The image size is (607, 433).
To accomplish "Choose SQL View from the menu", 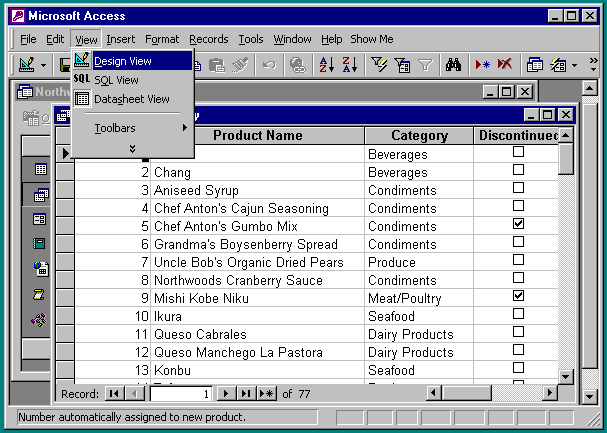I will coord(132,80).
